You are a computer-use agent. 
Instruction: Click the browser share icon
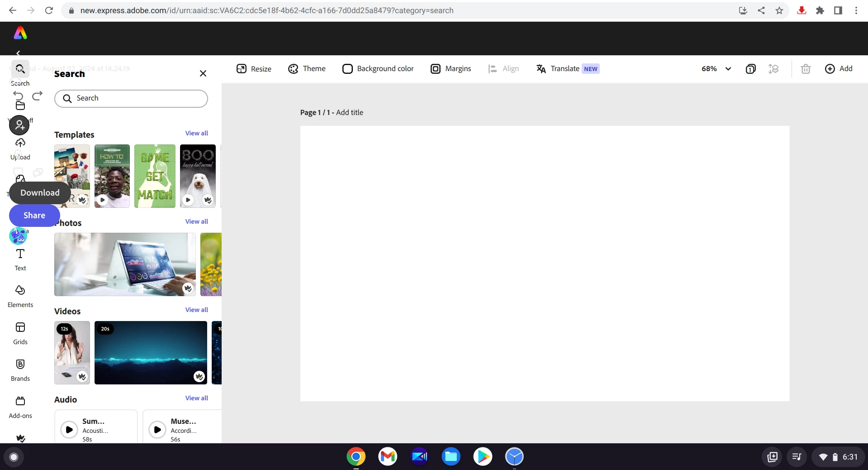tap(761, 10)
